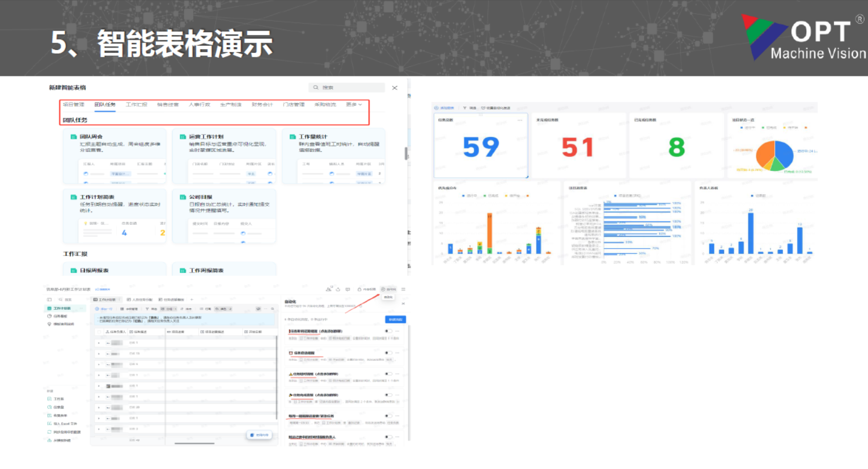This screenshot has height=469, width=868.
Task: Click the 排序 sort tool in toolbar
Action: 186,309
